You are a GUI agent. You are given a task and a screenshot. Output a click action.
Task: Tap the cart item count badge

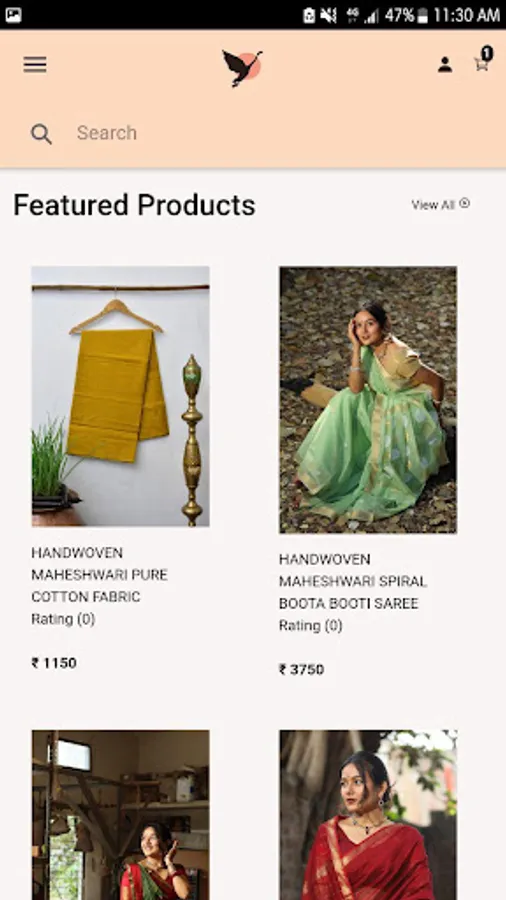[x=487, y=53]
